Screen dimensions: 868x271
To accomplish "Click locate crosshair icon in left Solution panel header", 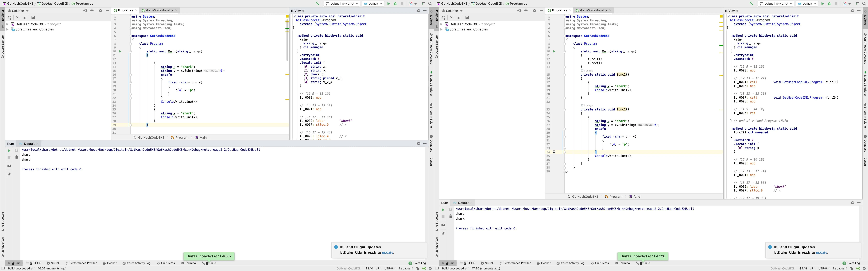I will [x=85, y=11].
